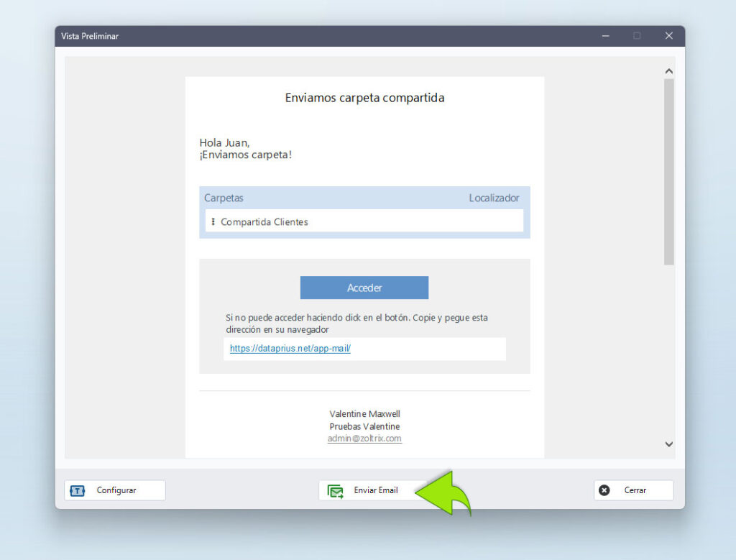
Task: Click the admin@zoltrix.com email link
Action: (364, 439)
